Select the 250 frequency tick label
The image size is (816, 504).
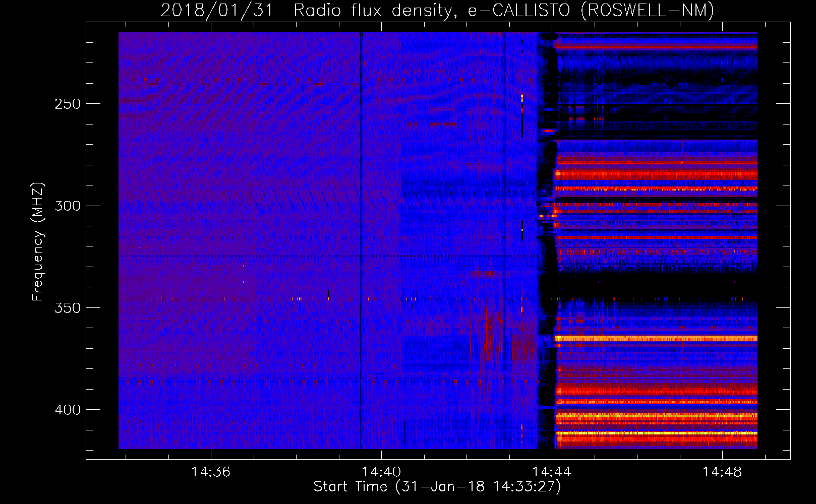[68, 104]
